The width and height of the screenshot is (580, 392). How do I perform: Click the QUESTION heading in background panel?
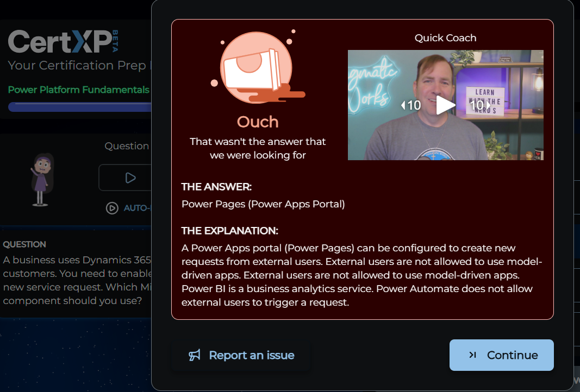[24, 244]
